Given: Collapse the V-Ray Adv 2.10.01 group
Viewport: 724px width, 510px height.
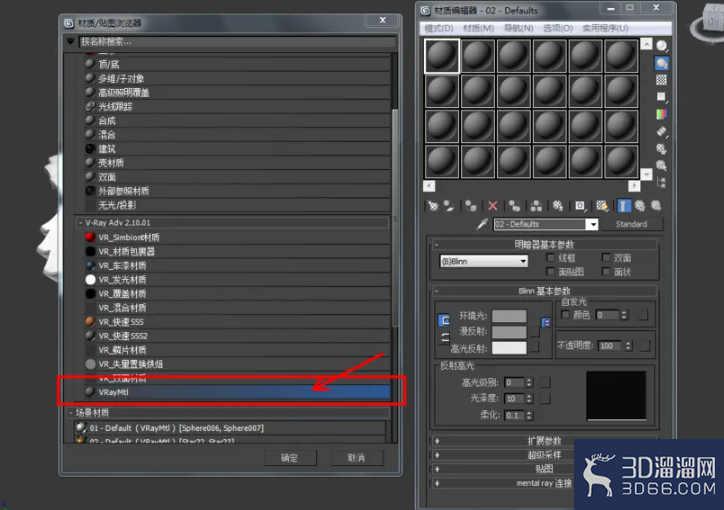Looking at the screenshot, I should (81, 223).
